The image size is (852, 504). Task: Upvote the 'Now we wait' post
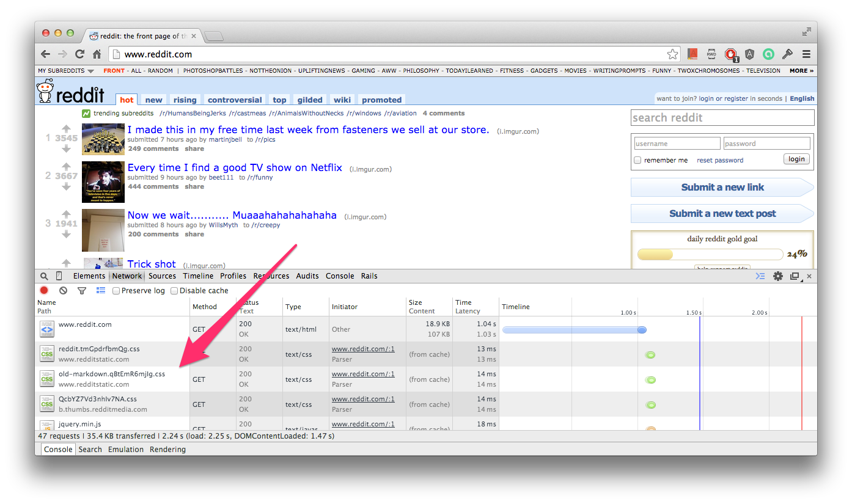pos(67,214)
